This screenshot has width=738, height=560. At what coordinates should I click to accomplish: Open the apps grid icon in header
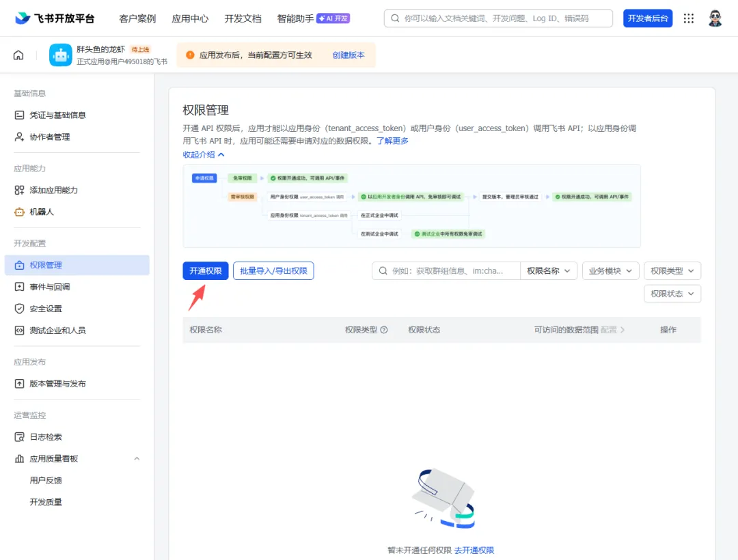pos(689,18)
